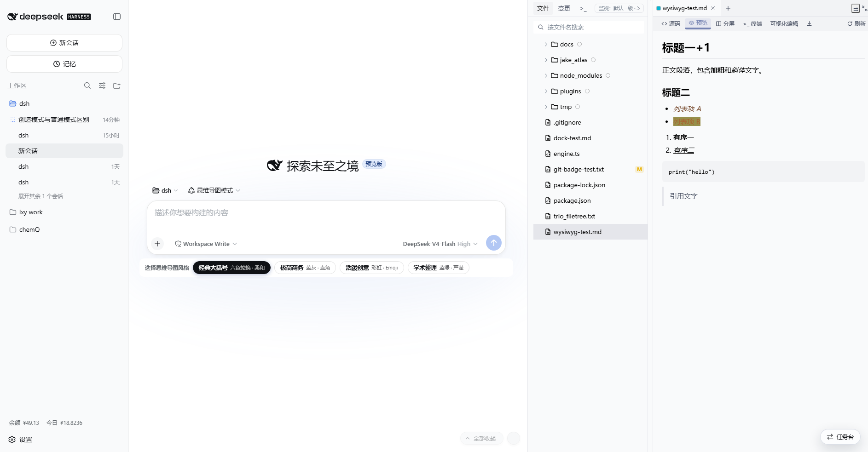Click the 全部收起 collapse all button
This screenshot has width=868, height=452.
481,438
